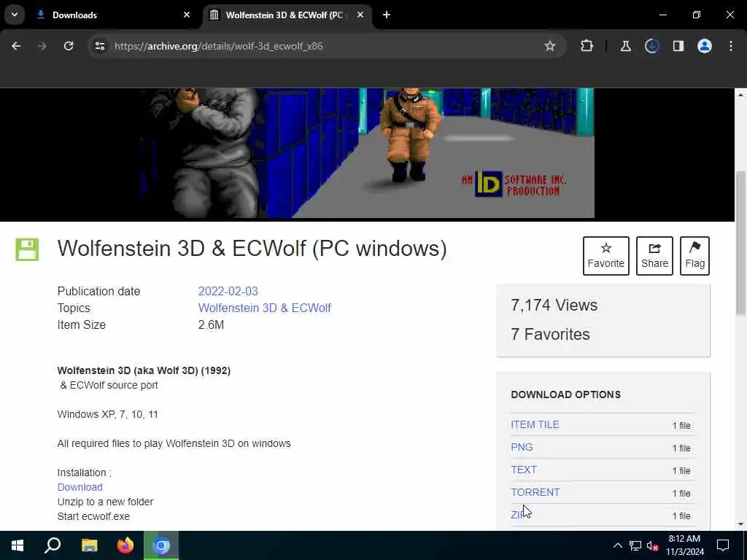Open the Chrome profile avatar
747x560 pixels.
(704, 46)
